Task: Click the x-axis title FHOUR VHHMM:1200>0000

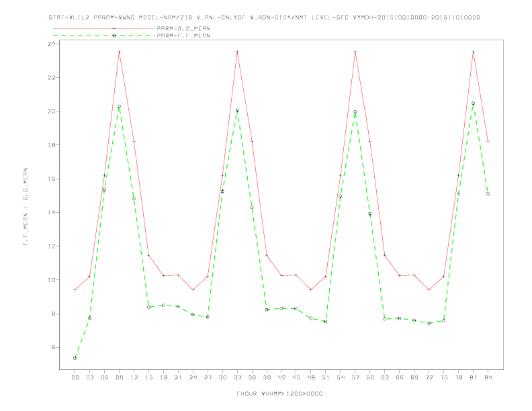Action: 279,394
